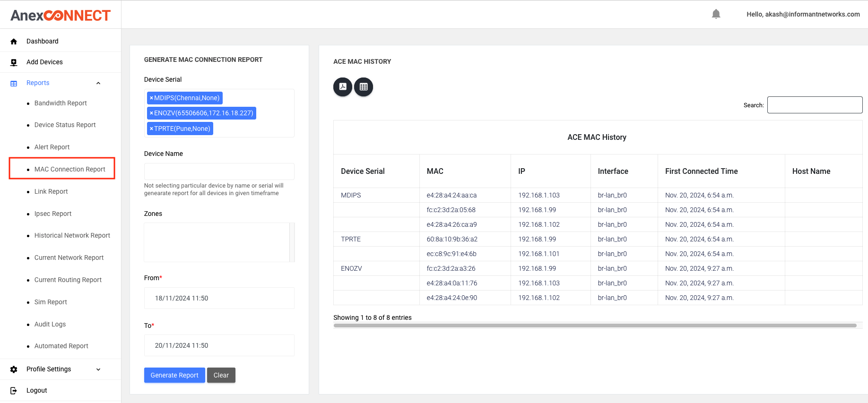Viewport: 868px width, 403px height.
Task: Click the Logout icon
Action: pyautogui.click(x=14, y=391)
